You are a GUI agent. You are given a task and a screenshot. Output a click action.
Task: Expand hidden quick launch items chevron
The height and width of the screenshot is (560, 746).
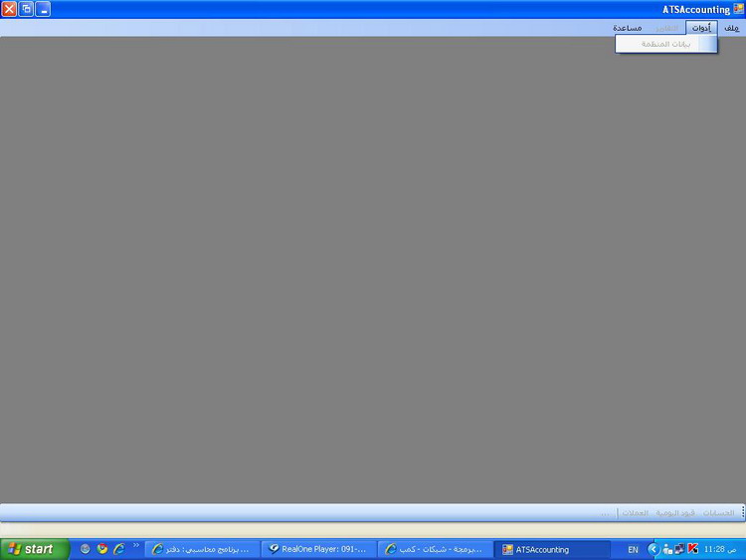click(136, 545)
